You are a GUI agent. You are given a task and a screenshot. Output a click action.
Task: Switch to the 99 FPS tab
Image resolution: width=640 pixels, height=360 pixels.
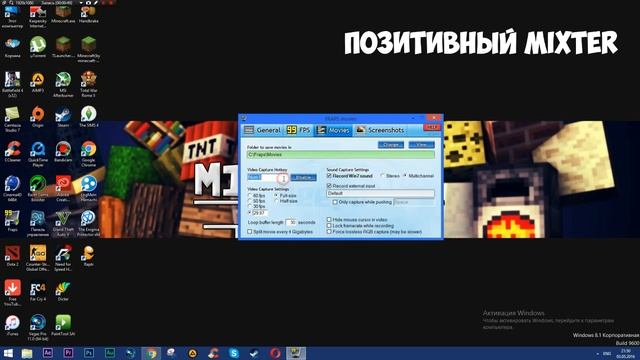pos(298,130)
